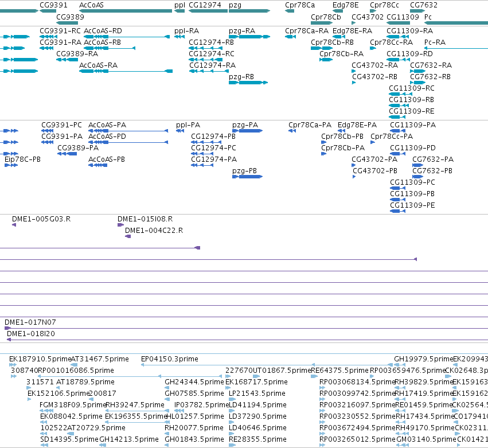Select the AcCoAS-RB transcript label

[103, 42]
